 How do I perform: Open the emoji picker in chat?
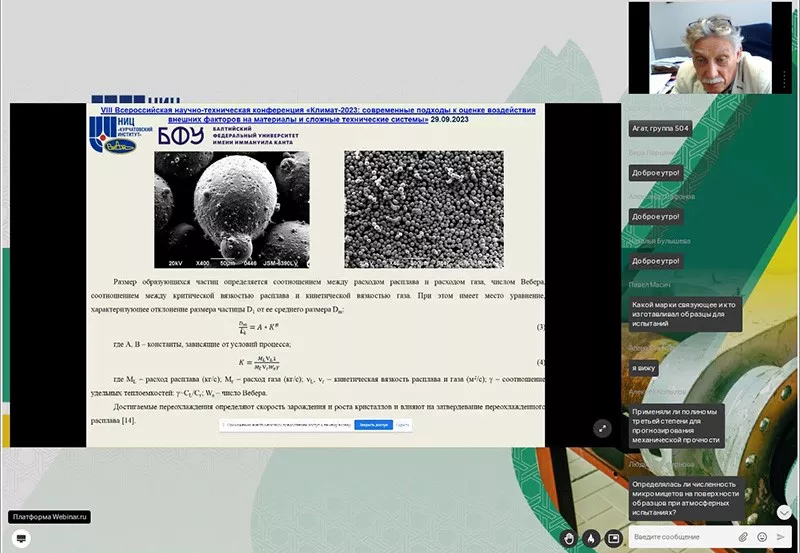pyautogui.click(x=762, y=537)
